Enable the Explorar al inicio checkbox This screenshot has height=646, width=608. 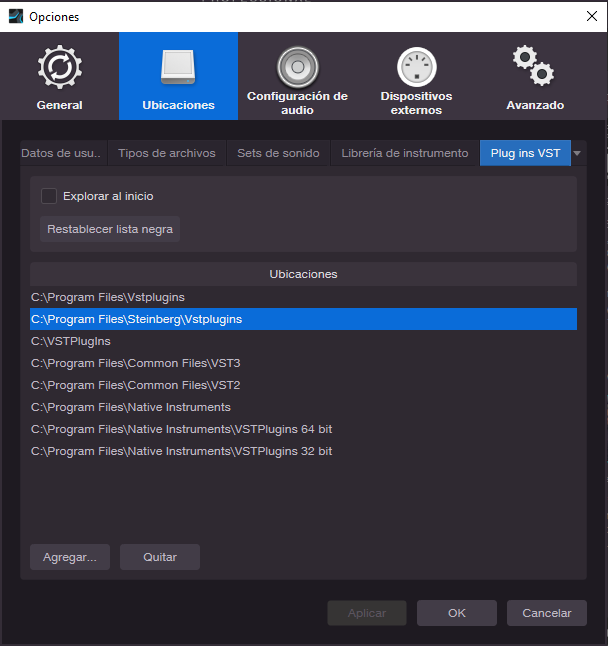[49, 196]
